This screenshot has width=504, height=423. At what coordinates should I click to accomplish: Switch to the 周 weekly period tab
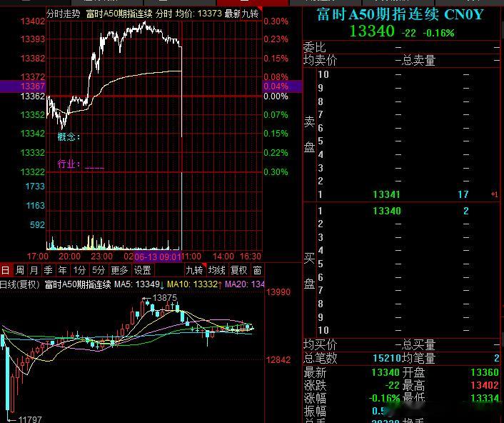(x=20, y=270)
